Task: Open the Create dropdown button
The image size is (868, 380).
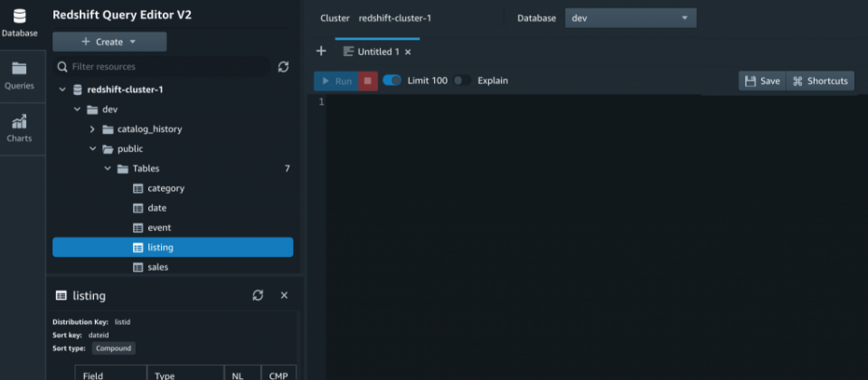Action: coord(109,42)
